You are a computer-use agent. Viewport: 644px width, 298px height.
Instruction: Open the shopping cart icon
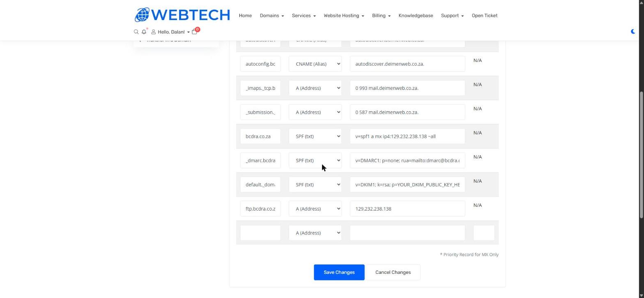(195, 32)
